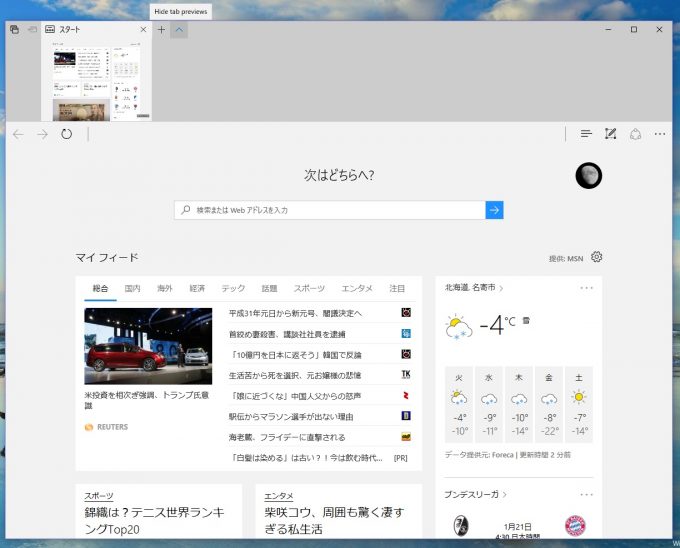Viewport: 680px width, 548px height.
Task: Open headline 海老蔵、フライデーに直撃される
Action: click(x=287, y=437)
